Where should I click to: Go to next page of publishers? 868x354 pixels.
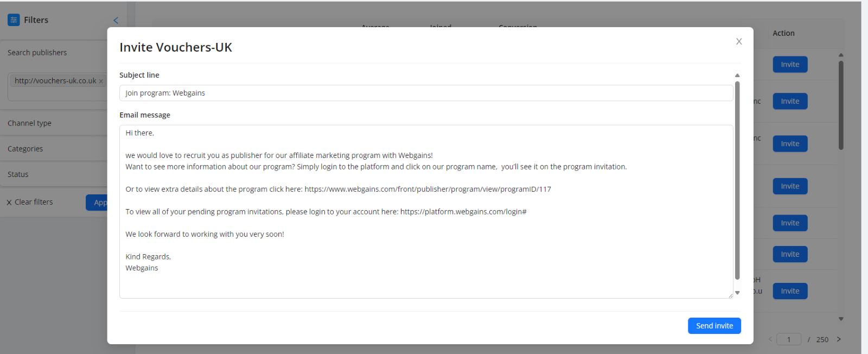tap(839, 339)
